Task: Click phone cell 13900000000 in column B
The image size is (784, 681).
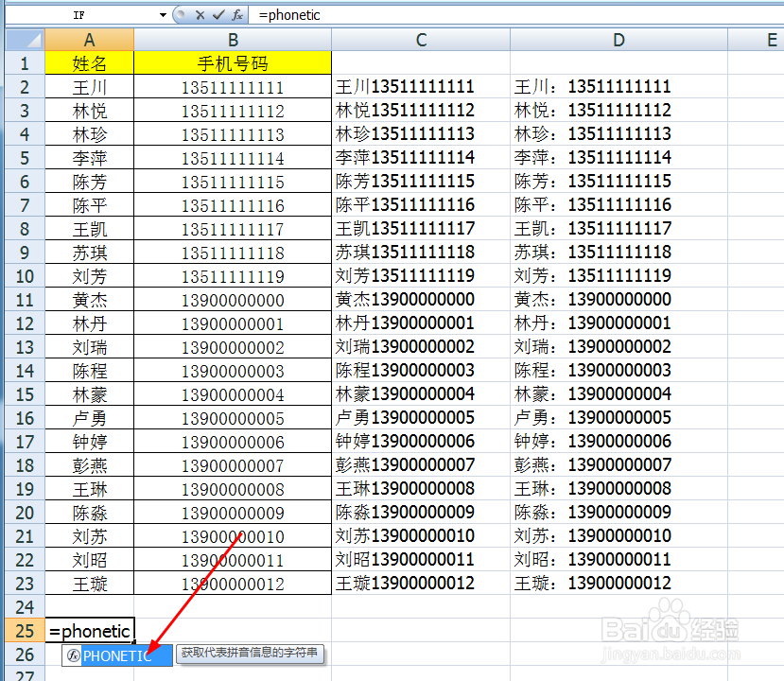Action: 233,300
